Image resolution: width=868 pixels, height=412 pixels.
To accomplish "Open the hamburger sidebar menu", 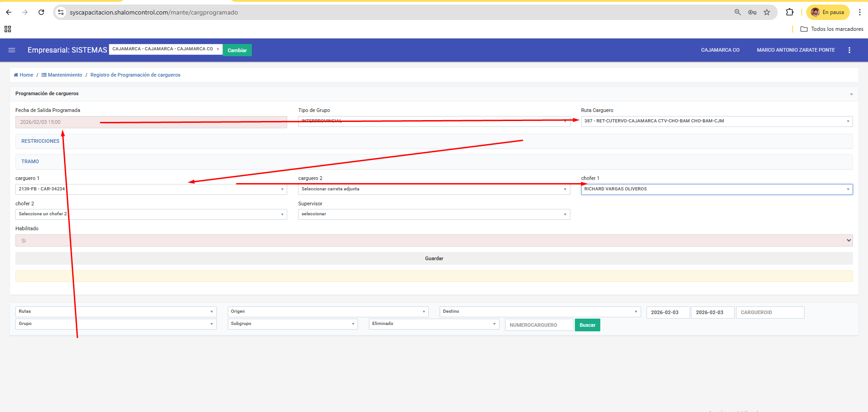I will tap(12, 50).
